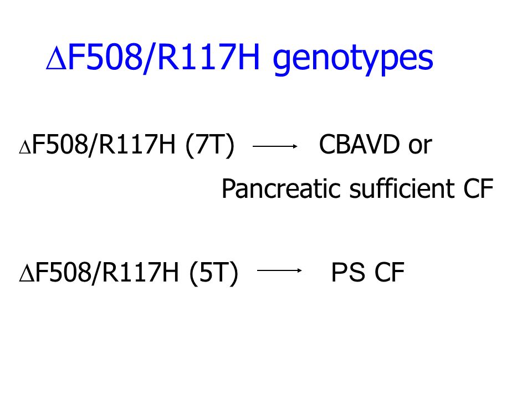Image resolution: width=532 pixels, height=399 pixels.
Task: Click the word sufficient
Action: (x=401, y=188)
